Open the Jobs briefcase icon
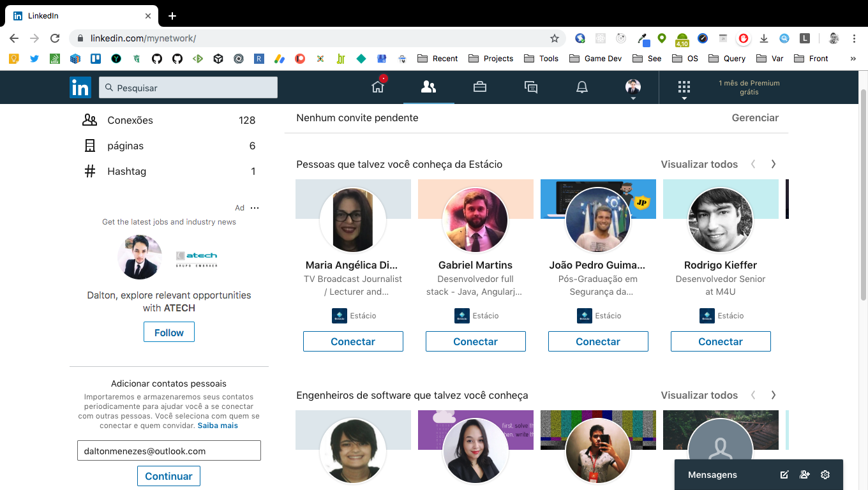This screenshot has width=868, height=490. (479, 87)
